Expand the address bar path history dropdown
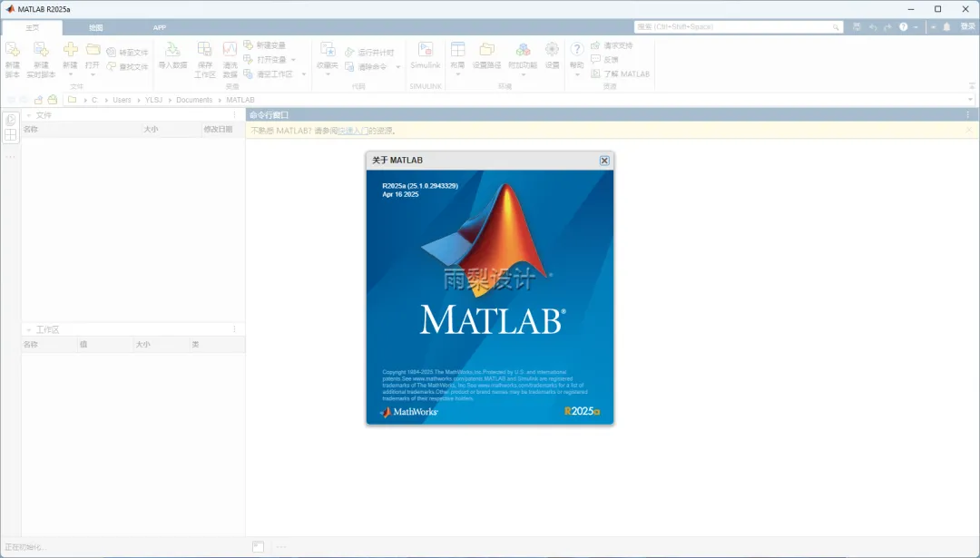The width and height of the screenshot is (980, 558). tap(970, 100)
